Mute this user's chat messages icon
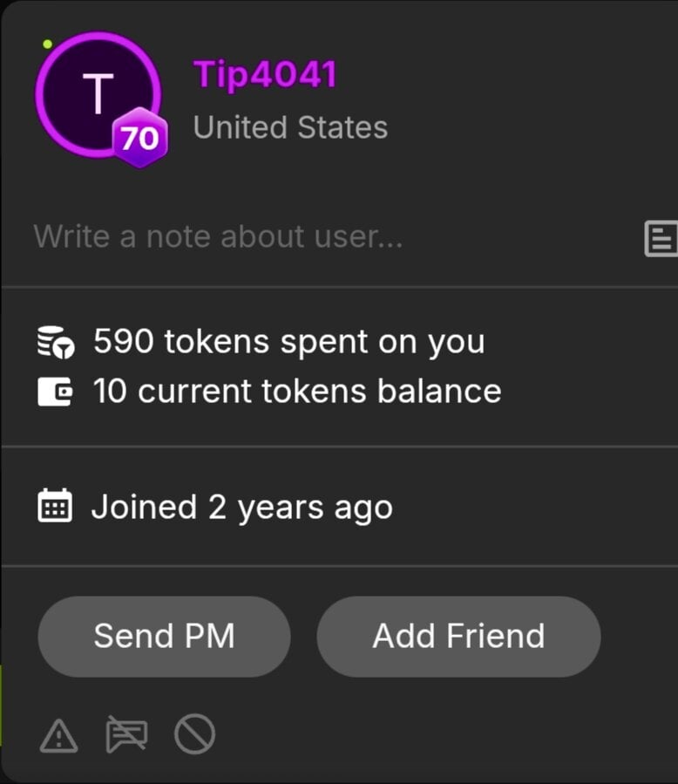 click(126, 735)
